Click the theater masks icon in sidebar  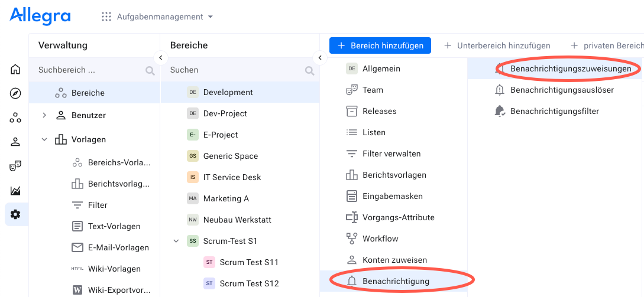coord(15,166)
